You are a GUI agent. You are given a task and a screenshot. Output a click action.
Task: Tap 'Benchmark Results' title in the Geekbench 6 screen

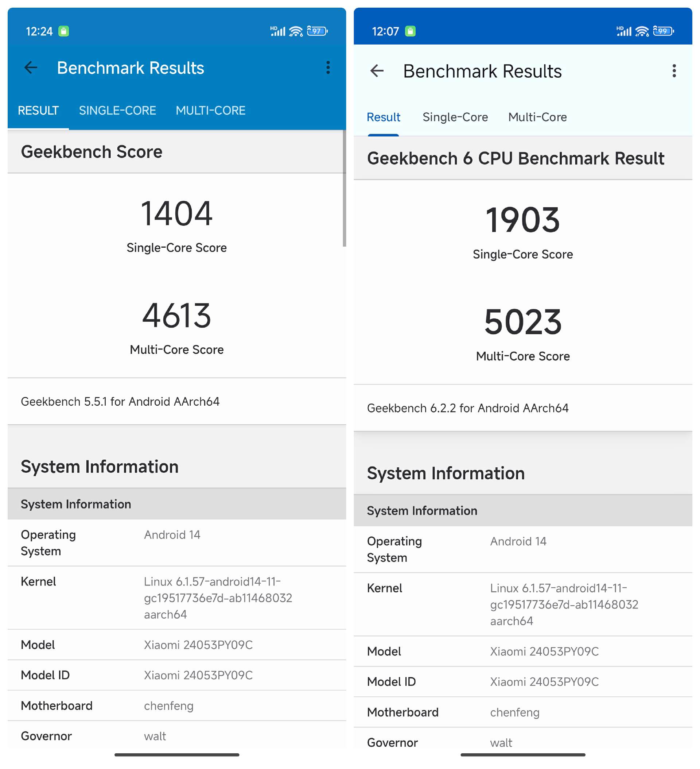pyautogui.click(x=482, y=72)
